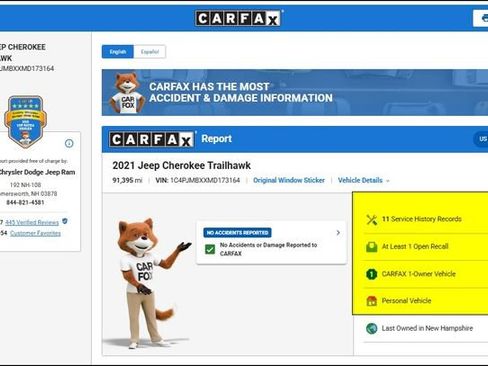Click the info circle icon in dealer card
The image size is (488, 366).
[x=69, y=143]
